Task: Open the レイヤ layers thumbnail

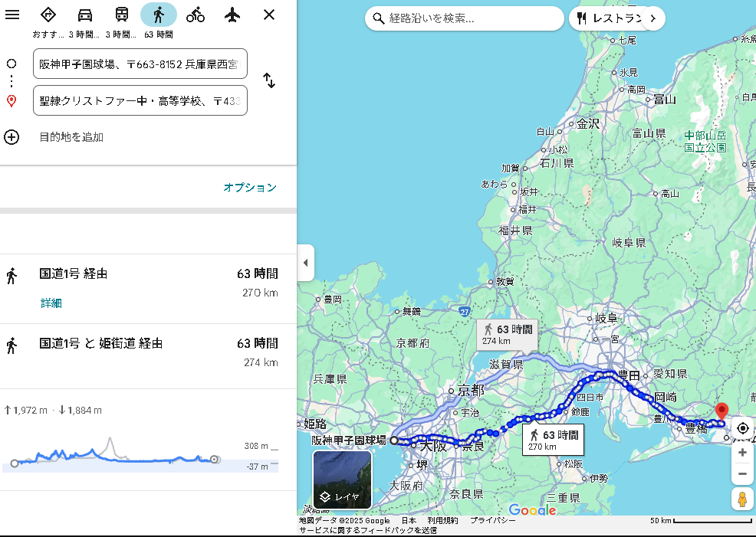Action: pos(342,480)
